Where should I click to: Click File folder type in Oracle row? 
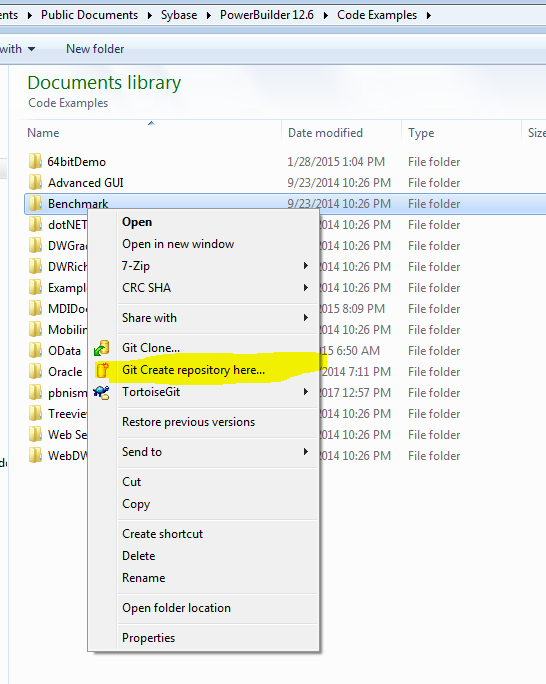coord(434,372)
